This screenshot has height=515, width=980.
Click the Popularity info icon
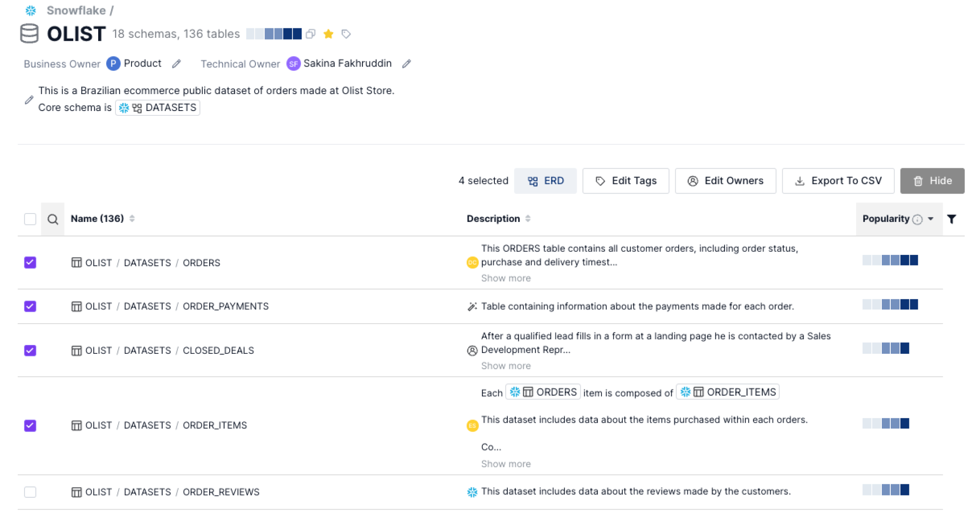[x=917, y=219]
